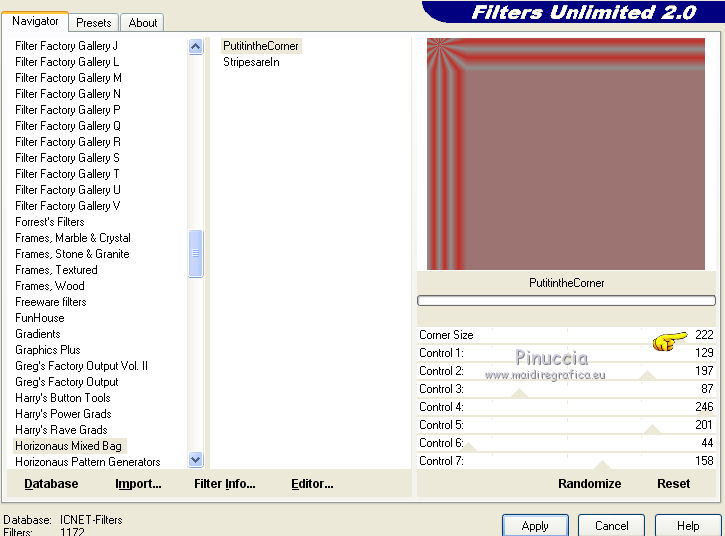Select Harry's Rave Grads category

[x=61, y=430]
